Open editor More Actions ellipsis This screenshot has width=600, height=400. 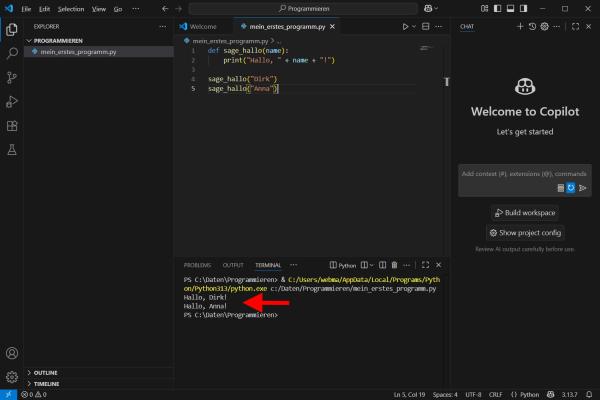point(439,26)
